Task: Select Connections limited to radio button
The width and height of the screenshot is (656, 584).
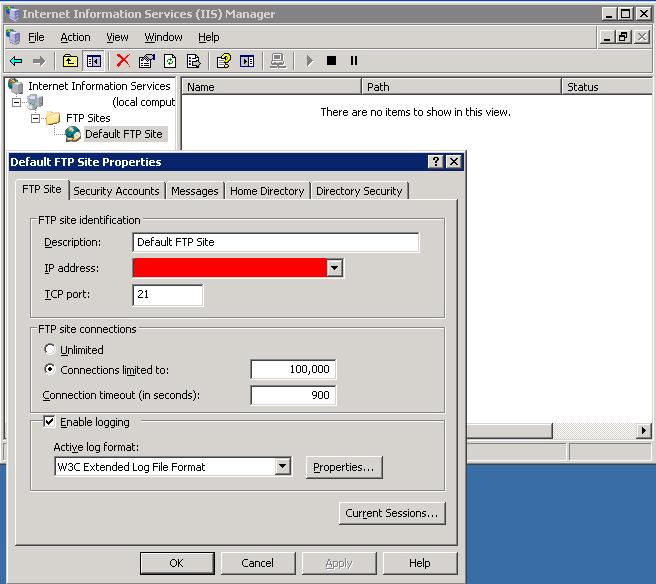Action: tap(49, 369)
